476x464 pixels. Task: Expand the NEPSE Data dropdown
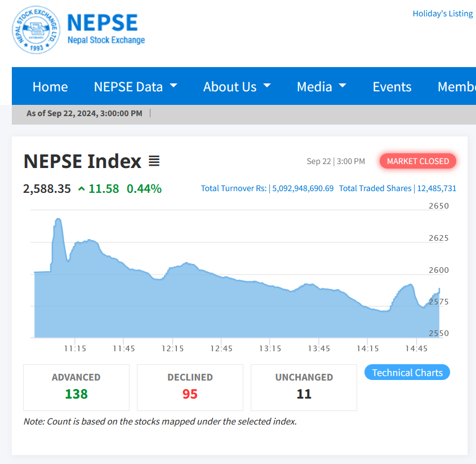(x=135, y=87)
